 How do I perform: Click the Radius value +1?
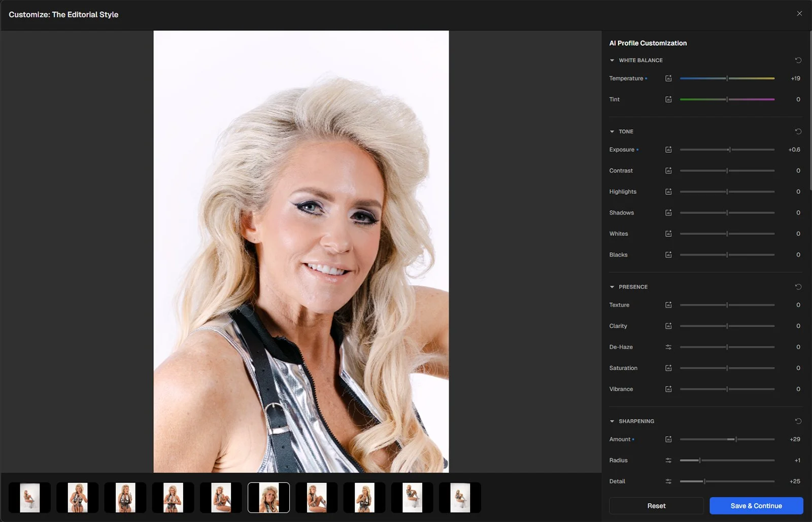tap(797, 461)
